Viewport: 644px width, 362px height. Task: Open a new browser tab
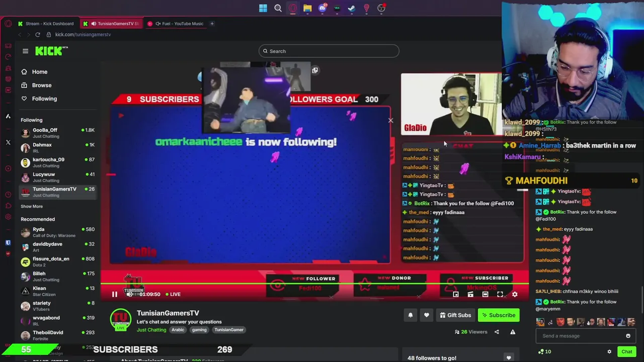pyautogui.click(x=212, y=24)
